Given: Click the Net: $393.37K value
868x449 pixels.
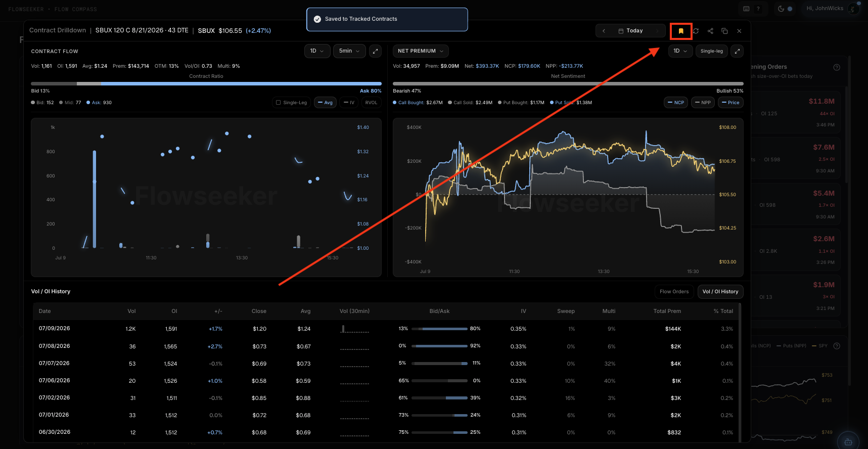Looking at the screenshot, I should coord(482,66).
